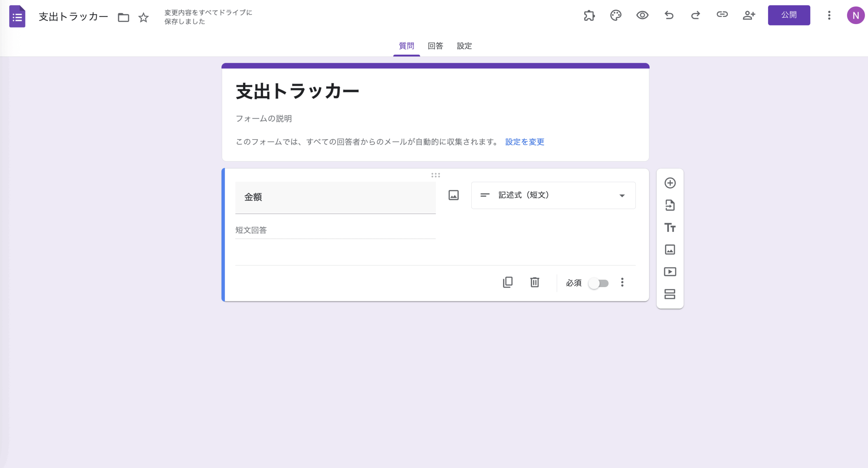Open the 記述式(短文) question type dropdown

click(x=553, y=195)
